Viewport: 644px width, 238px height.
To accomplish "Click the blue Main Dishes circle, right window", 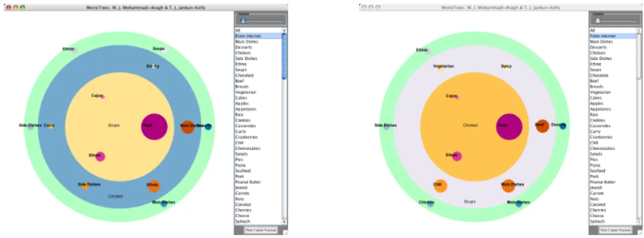I will pos(519,203).
